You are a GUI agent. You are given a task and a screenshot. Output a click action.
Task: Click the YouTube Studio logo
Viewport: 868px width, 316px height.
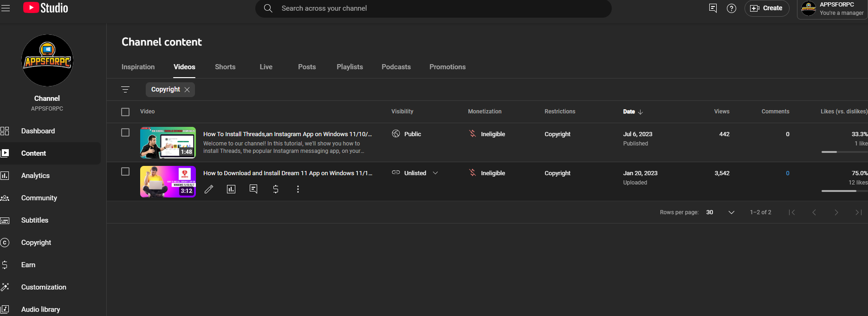pyautogui.click(x=45, y=8)
